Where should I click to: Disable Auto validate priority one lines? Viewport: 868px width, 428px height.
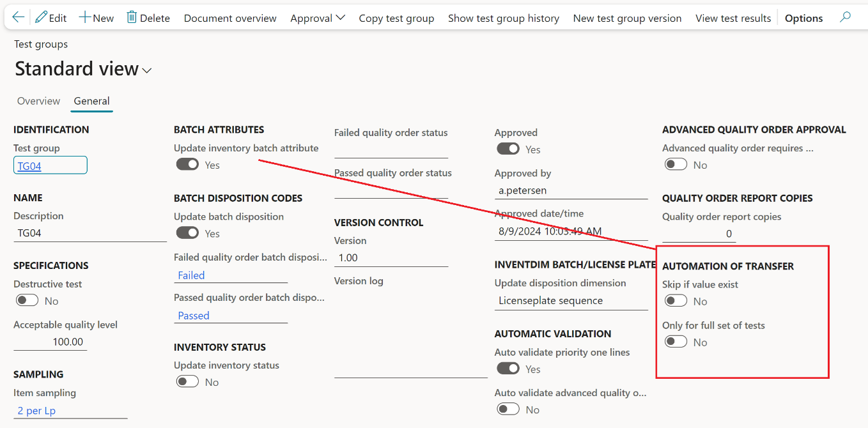pos(508,369)
